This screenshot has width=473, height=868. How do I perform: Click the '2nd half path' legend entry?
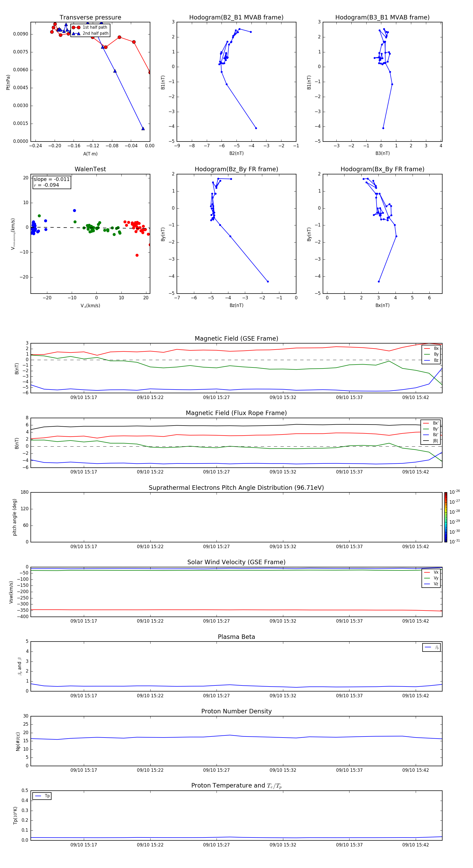[x=90, y=33]
